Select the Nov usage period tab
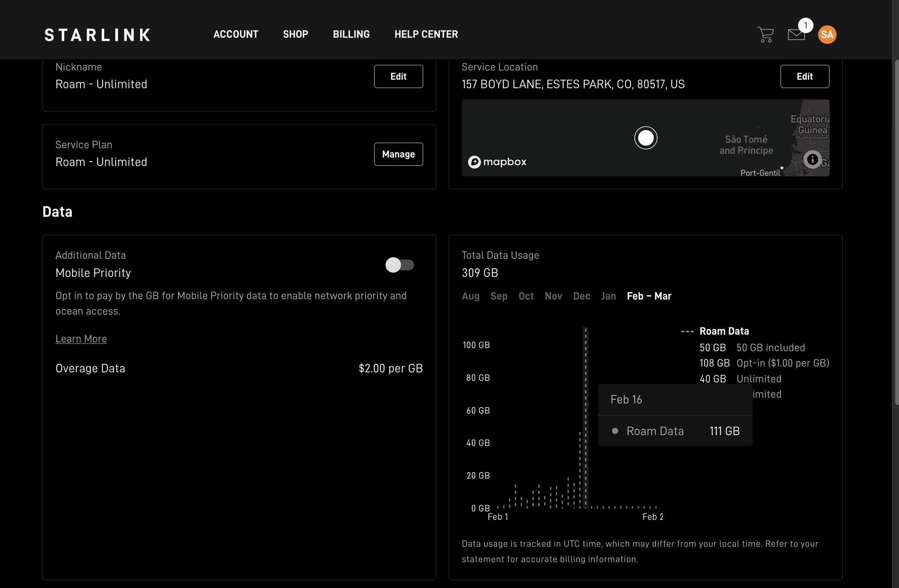Image resolution: width=899 pixels, height=588 pixels. tap(553, 296)
